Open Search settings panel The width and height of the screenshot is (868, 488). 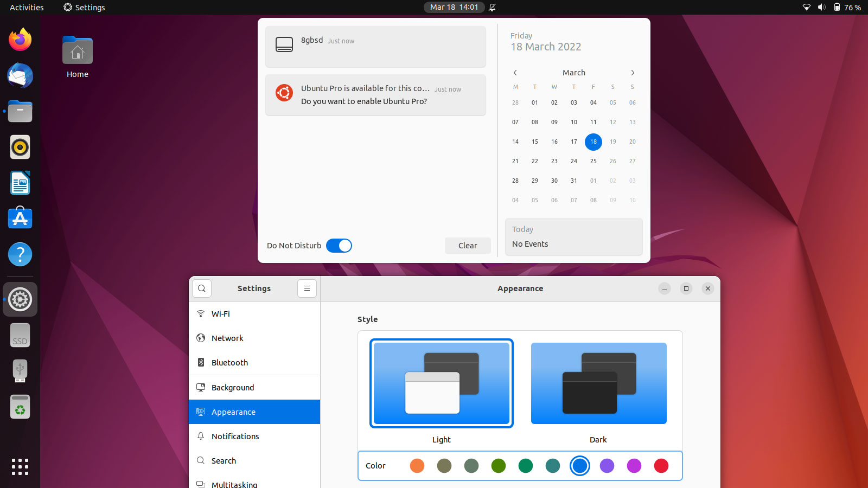pyautogui.click(x=254, y=461)
